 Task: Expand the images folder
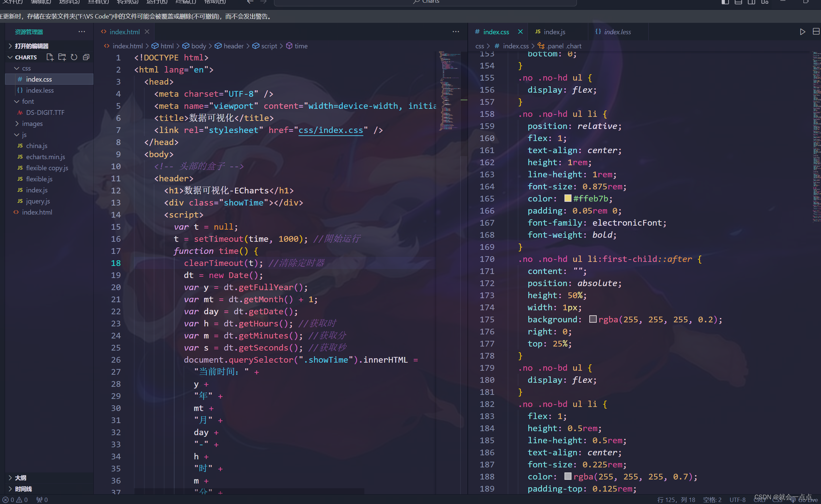click(x=33, y=124)
